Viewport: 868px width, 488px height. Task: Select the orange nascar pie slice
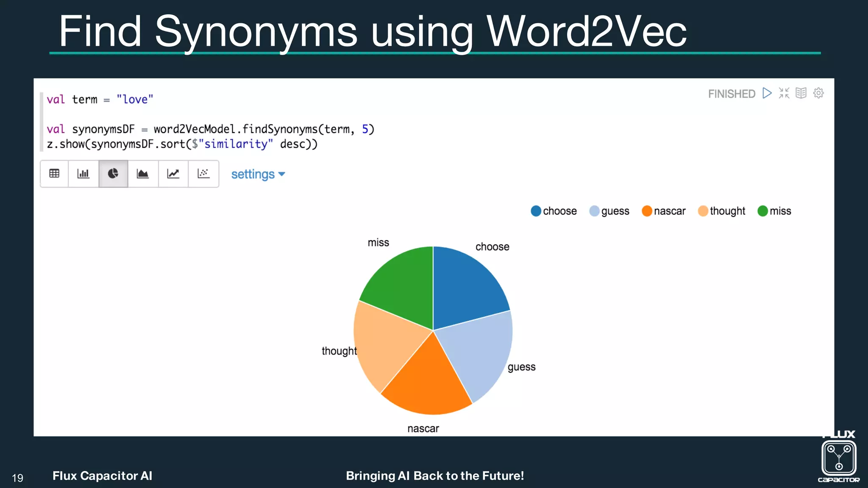(x=428, y=379)
